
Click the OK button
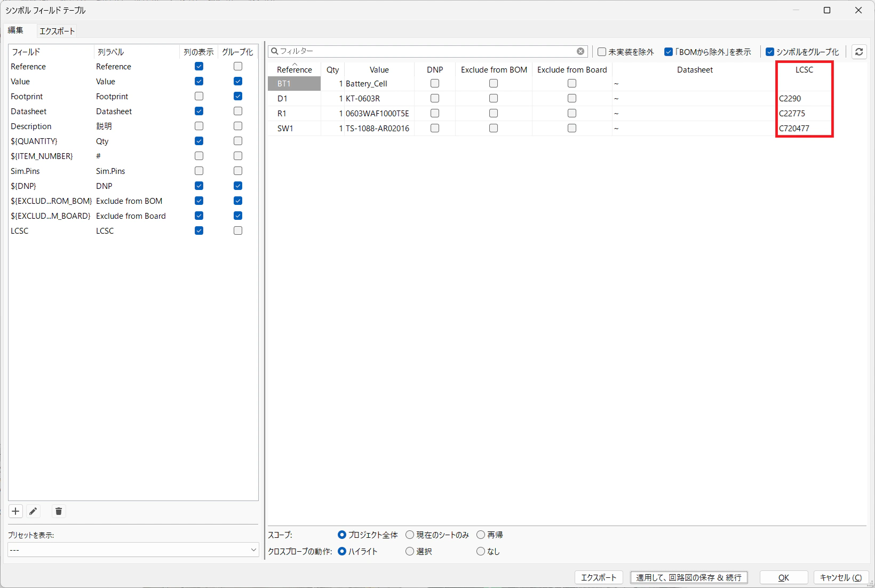pos(784,577)
